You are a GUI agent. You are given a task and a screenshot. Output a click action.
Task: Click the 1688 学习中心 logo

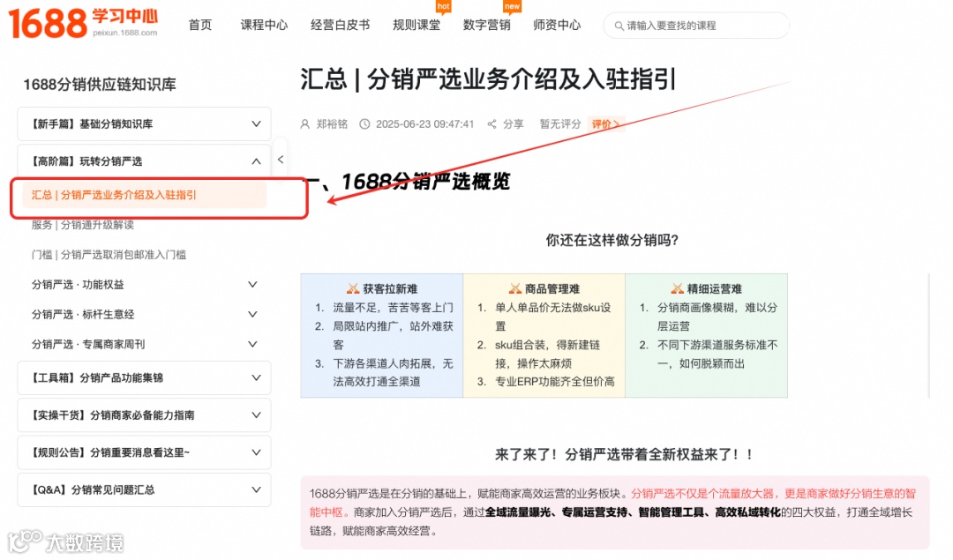click(83, 23)
